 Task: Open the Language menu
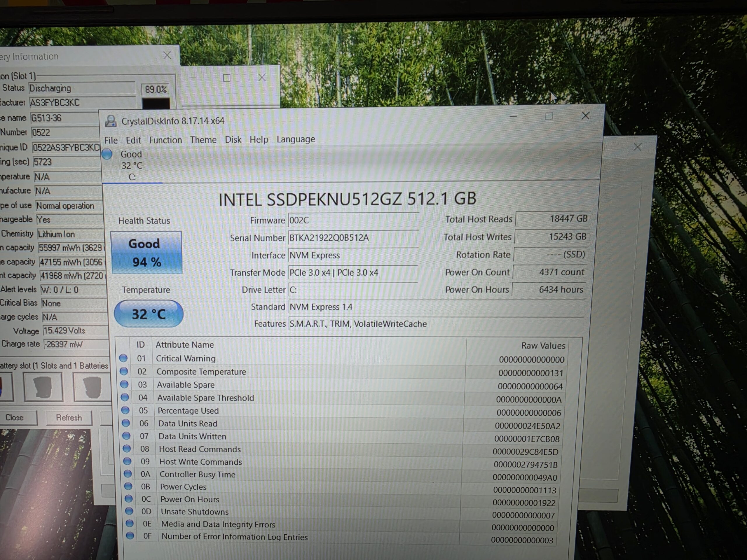coord(296,139)
